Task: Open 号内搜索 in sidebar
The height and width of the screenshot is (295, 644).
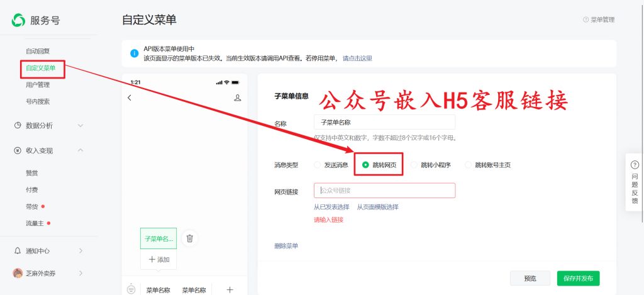Action: click(x=38, y=101)
